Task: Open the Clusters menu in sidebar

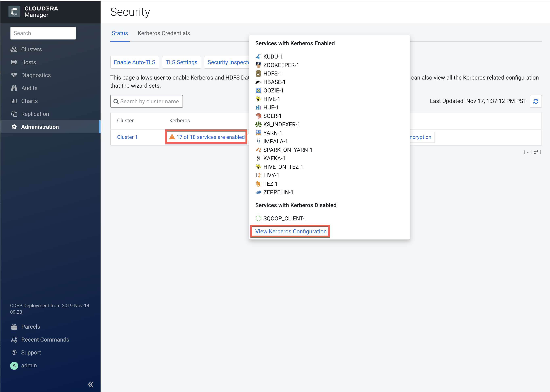Action: tap(31, 49)
